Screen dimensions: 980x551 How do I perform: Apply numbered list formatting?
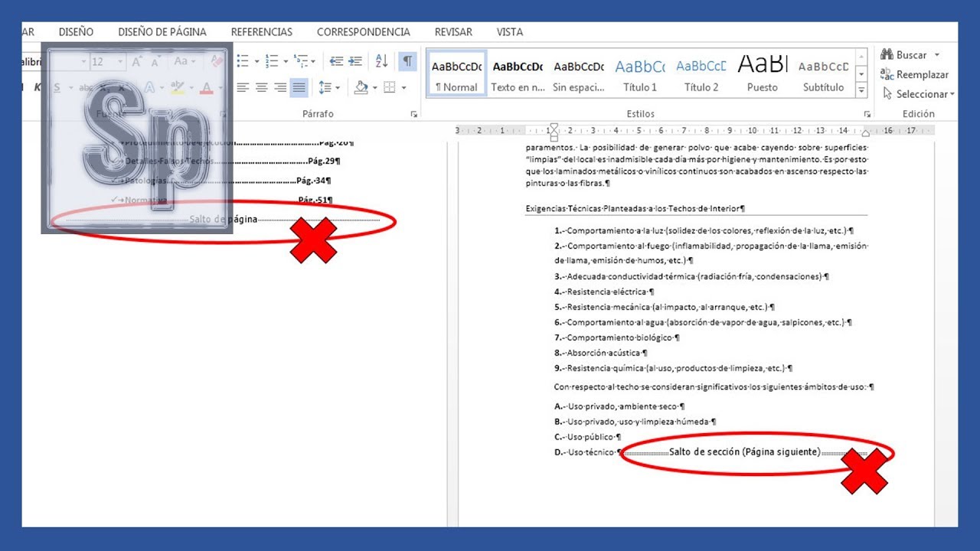click(271, 61)
